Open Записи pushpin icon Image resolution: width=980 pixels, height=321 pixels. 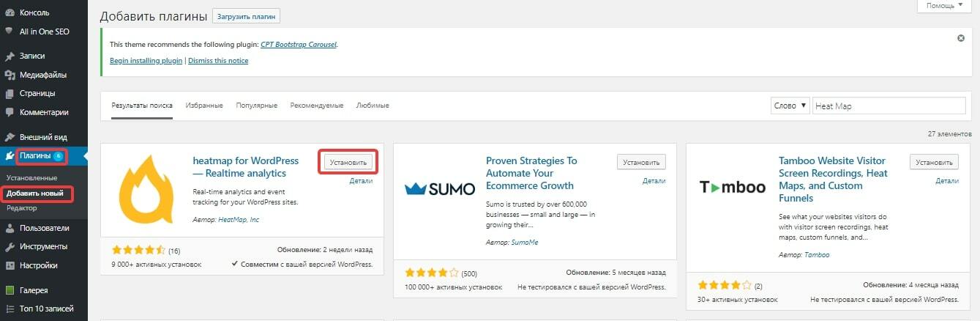pyautogui.click(x=10, y=56)
